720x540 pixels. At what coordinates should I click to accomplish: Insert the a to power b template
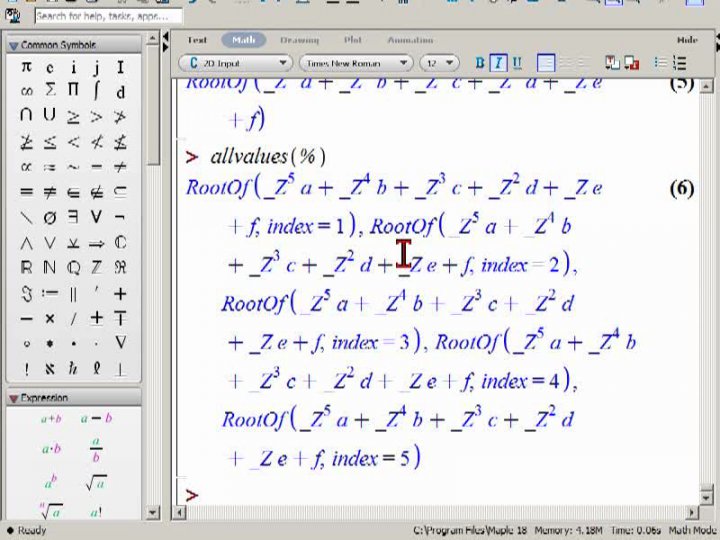[51, 482]
